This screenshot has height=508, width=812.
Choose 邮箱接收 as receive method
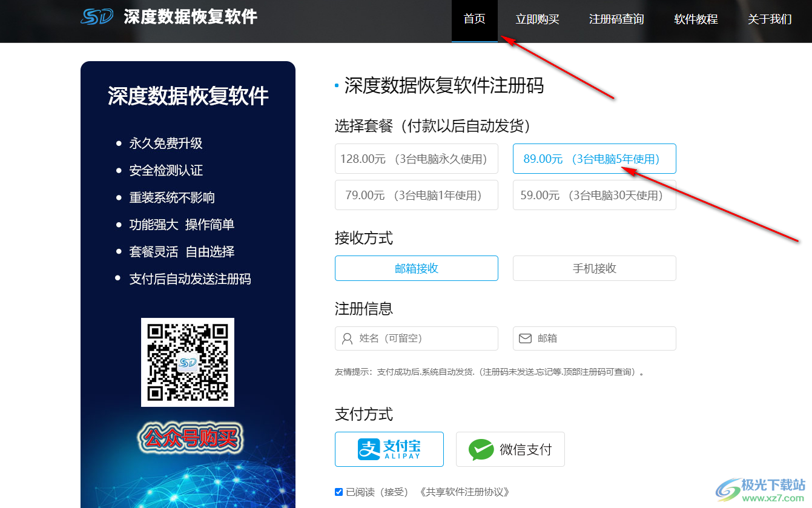417,268
